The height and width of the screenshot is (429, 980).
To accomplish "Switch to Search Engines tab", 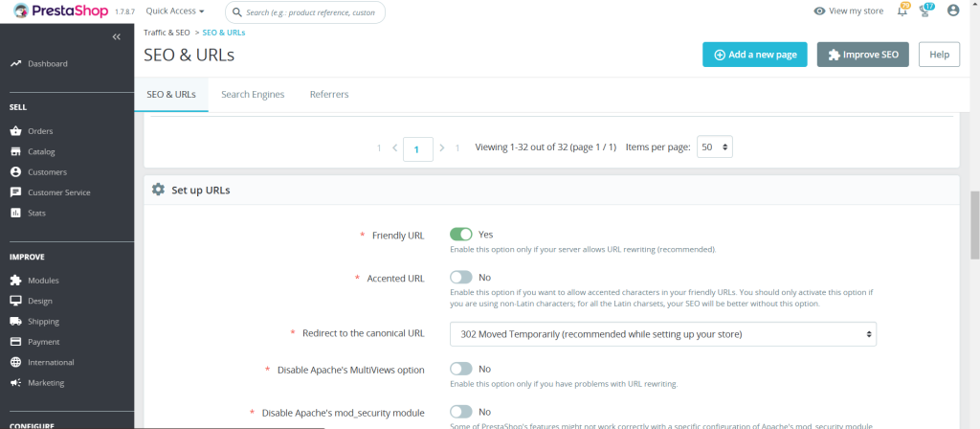I will (253, 95).
